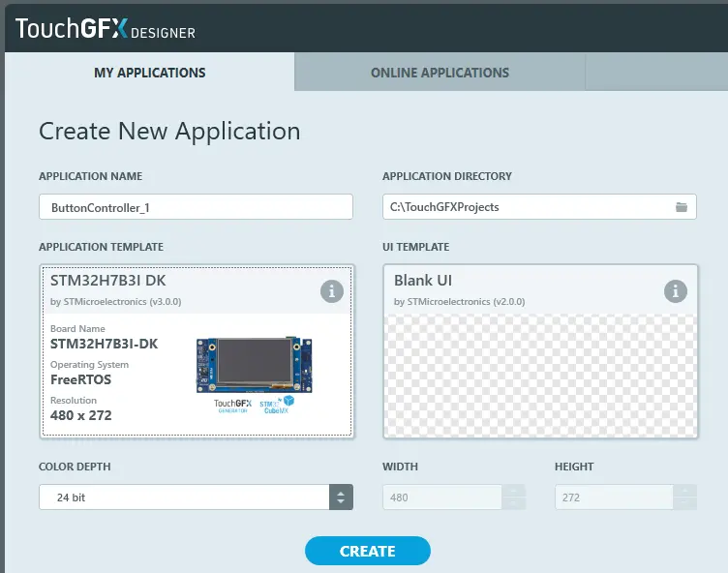728x573 pixels.
Task: Click the STM32 CubeMX logo
Action: pos(277,405)
